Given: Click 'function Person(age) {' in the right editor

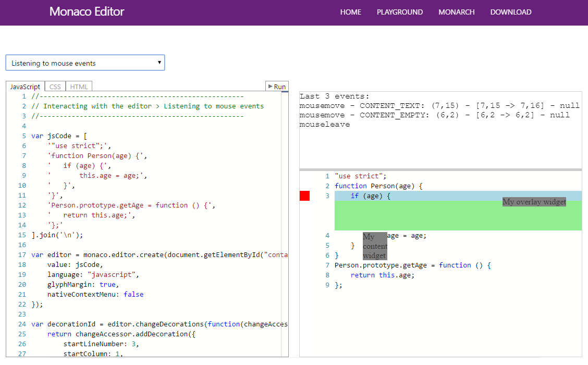Looking at the screenshot, I should 379,186.
